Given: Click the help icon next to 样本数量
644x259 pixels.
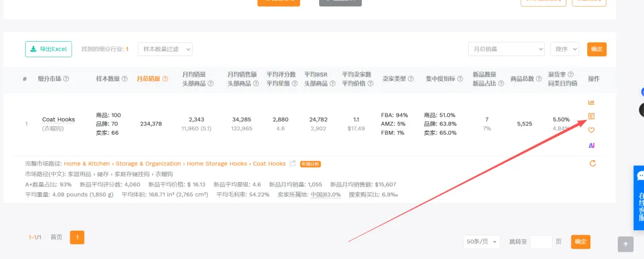Looking at the screenshot, I should [125, 79].
